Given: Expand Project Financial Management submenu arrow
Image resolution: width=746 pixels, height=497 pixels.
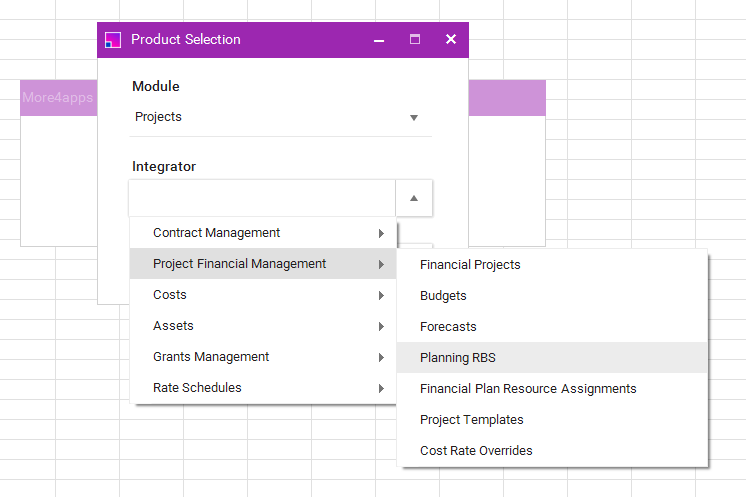Looking at the screenshot, I should tap(381, 264).
